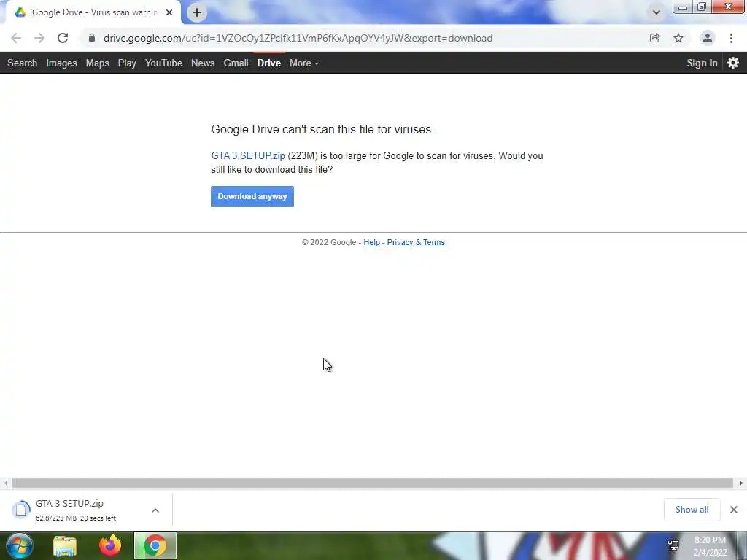This screenshot has height=560, width=747.
Task: Go to Gmail in Google bar
Action: [236, 63]
